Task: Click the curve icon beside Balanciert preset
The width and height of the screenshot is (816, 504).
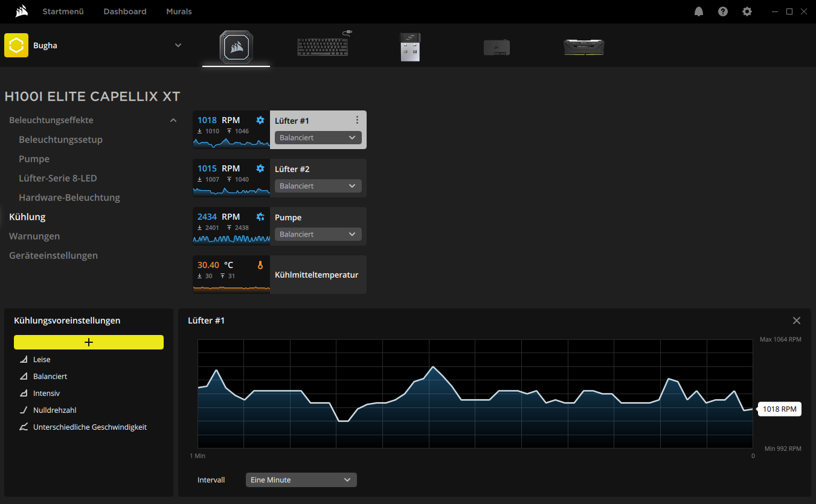Action: coord(24,376)
